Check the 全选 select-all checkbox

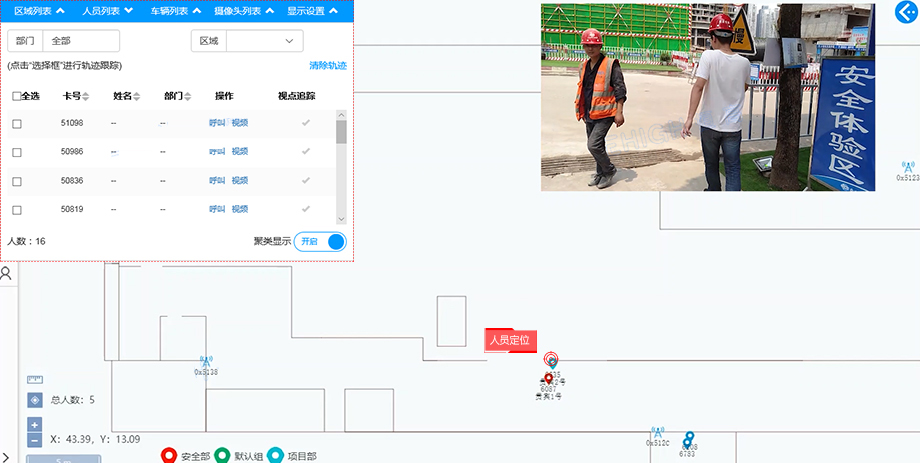coord(16,96)
